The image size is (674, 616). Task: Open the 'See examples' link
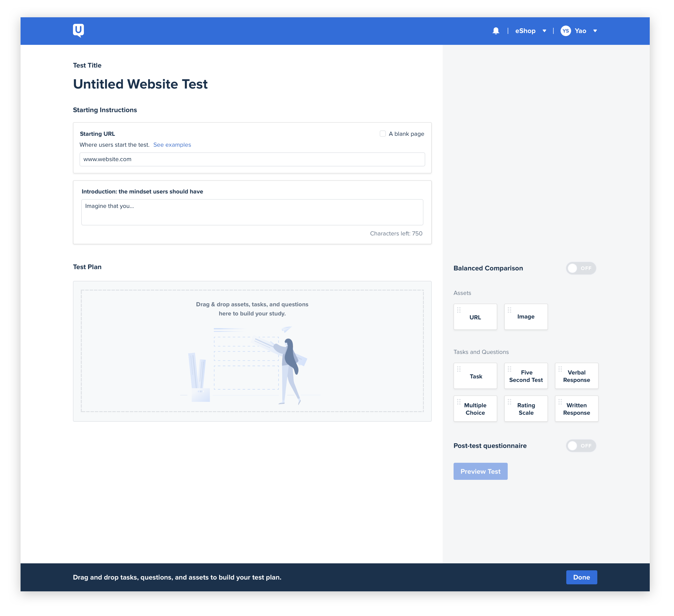click(172, 145)
